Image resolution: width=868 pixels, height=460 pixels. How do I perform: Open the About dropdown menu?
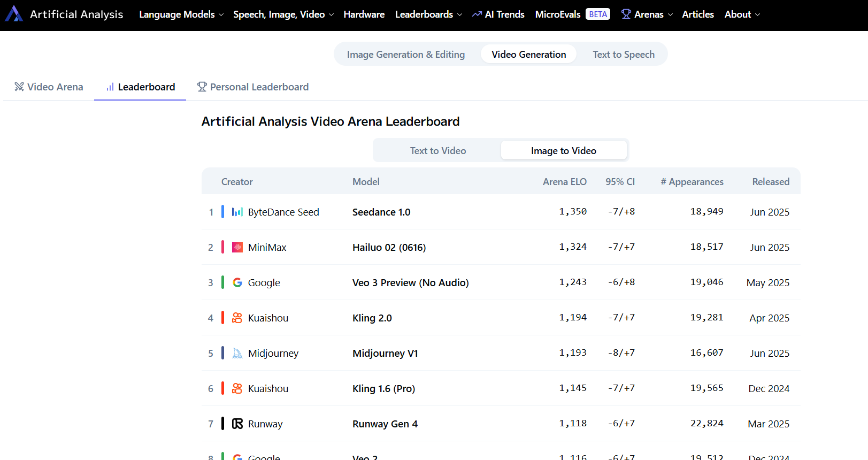click(742, 14)
